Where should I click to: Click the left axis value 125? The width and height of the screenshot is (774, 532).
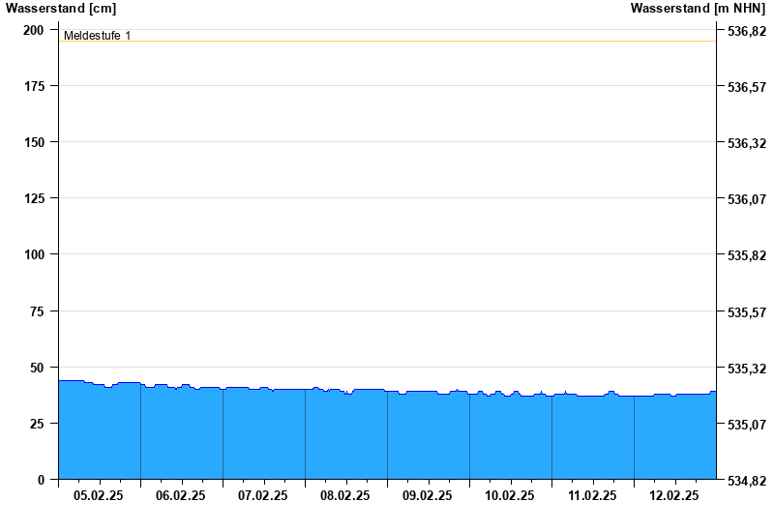click(x=34, y=198)
